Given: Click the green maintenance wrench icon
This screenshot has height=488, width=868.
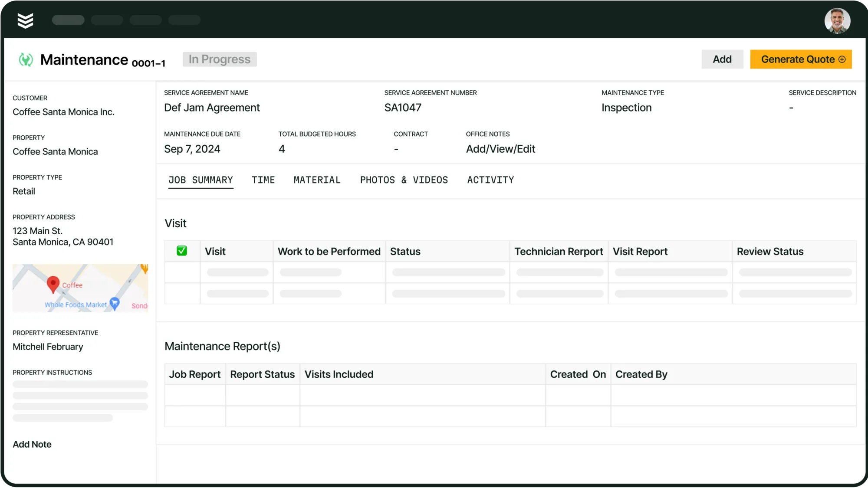Looking at the screenshot, I should (26, 59).
